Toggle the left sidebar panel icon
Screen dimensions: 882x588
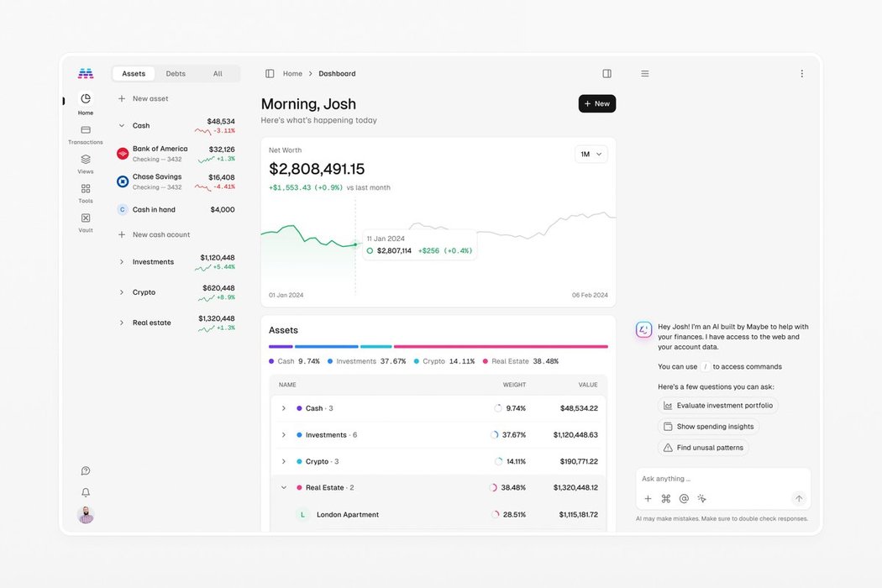point(270,74)
